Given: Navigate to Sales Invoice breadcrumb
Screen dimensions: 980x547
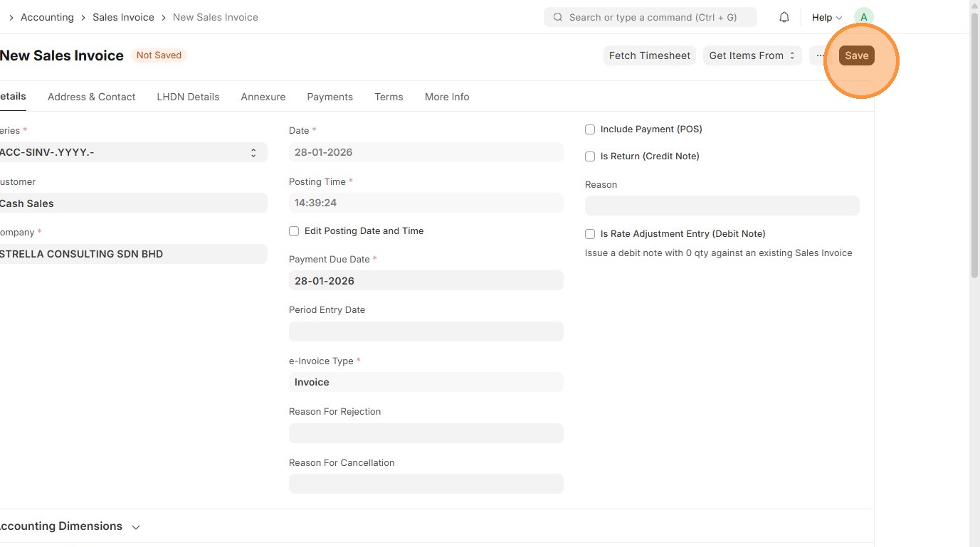Looking at the screenshot, I should pyautogui.click(x=123, y=17).
